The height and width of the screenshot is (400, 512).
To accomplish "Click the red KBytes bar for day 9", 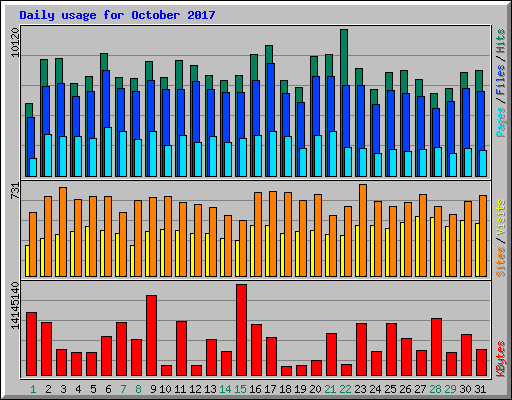I will [x=152, y=335].
